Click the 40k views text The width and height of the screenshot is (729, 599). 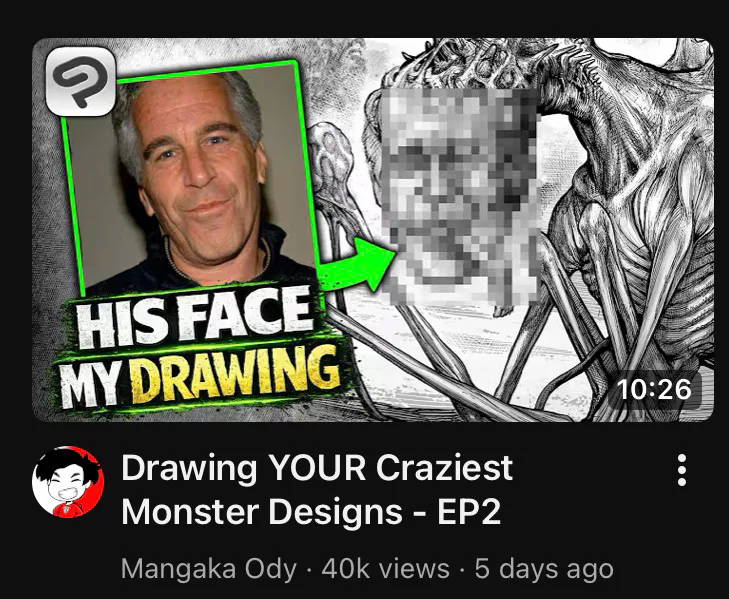pos(385,569)
